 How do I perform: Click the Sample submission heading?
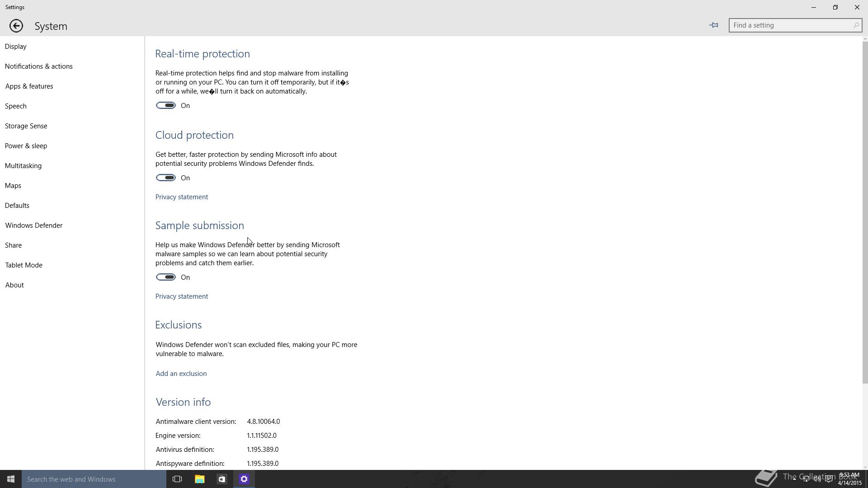click(x=199, y=225)
